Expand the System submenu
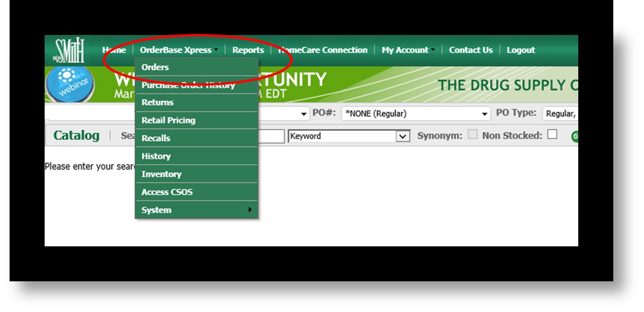 (197, 210)
